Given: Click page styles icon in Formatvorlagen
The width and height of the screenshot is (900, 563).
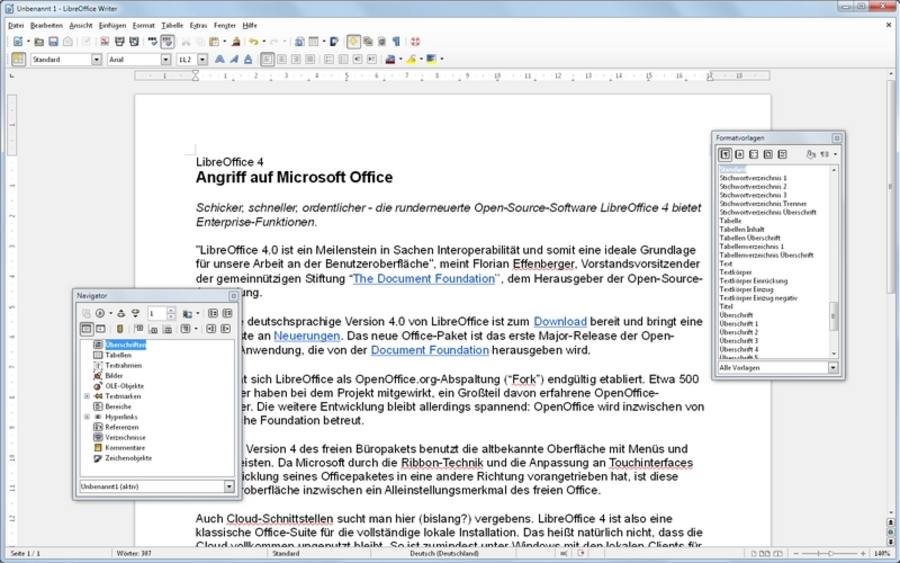Looking at the screenshot, I should [x=768, y=154].
